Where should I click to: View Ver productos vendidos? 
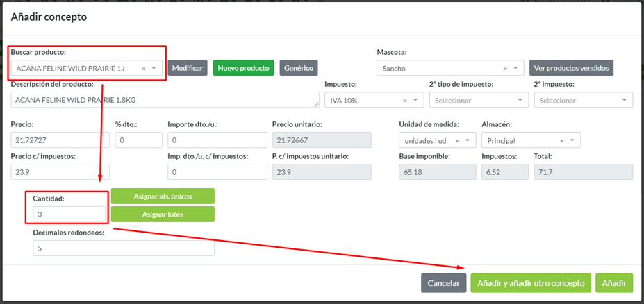pos(571,68)
